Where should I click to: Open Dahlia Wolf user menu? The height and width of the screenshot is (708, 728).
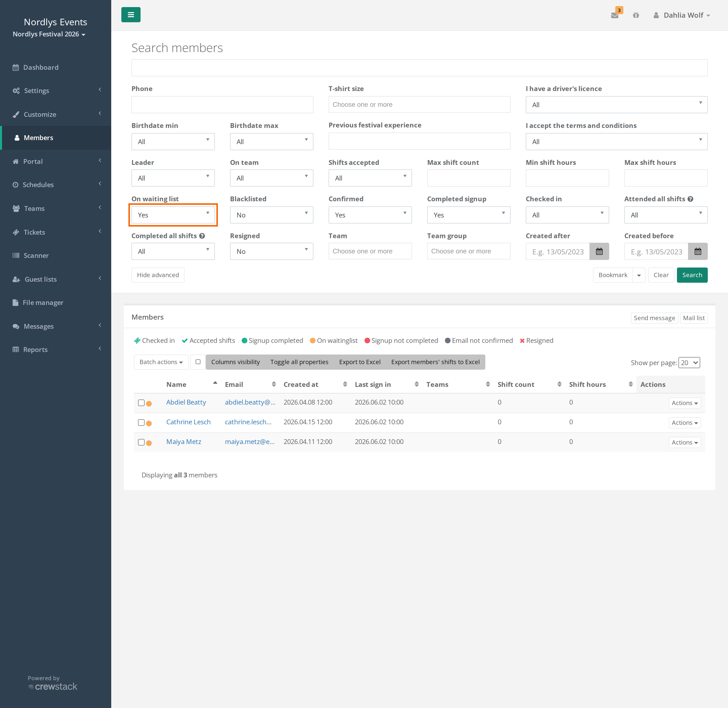(x=682, y=15)
